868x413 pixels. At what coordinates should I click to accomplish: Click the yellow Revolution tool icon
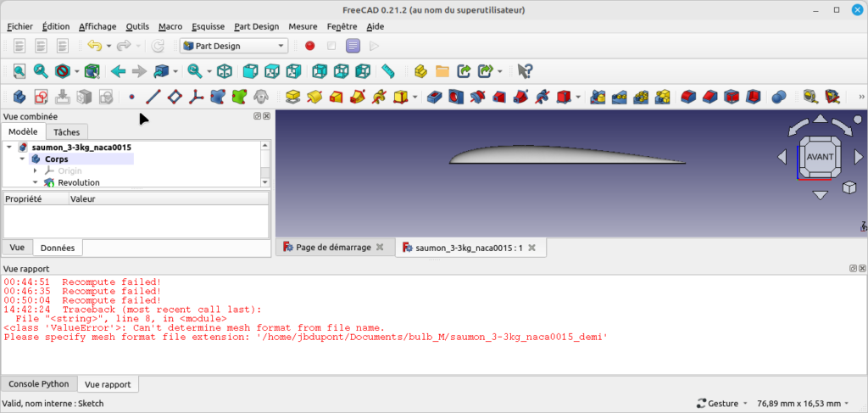coord(314,97)
